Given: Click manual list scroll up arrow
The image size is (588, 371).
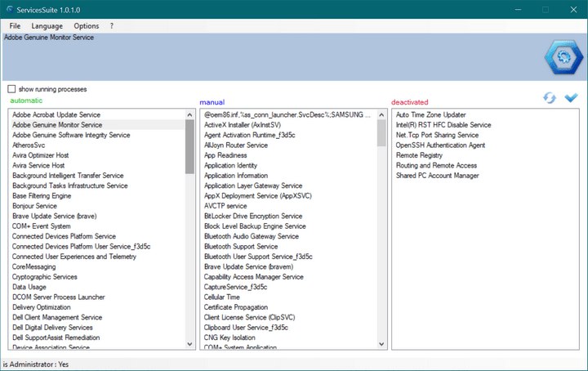Looking at the screenshot, I should [381, 114].
